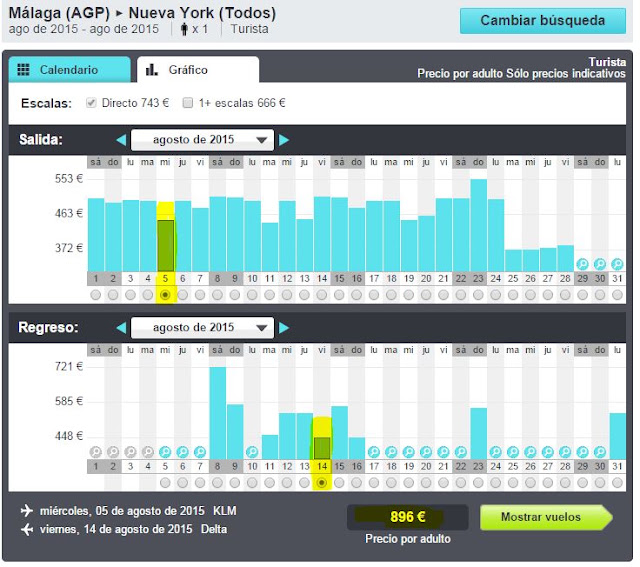
Task: Search return prices for August 17
Action: [374, 452]
